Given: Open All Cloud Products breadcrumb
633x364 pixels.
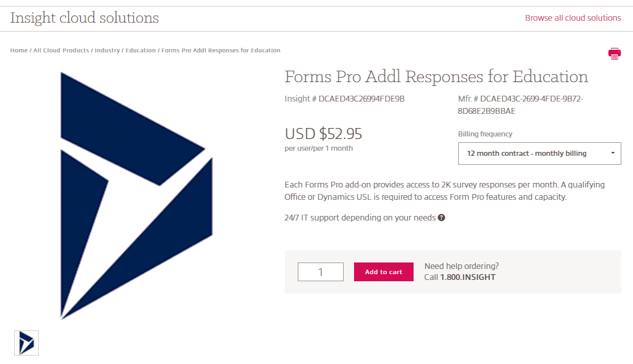Looking at the screenshot, I should (61, 50).
